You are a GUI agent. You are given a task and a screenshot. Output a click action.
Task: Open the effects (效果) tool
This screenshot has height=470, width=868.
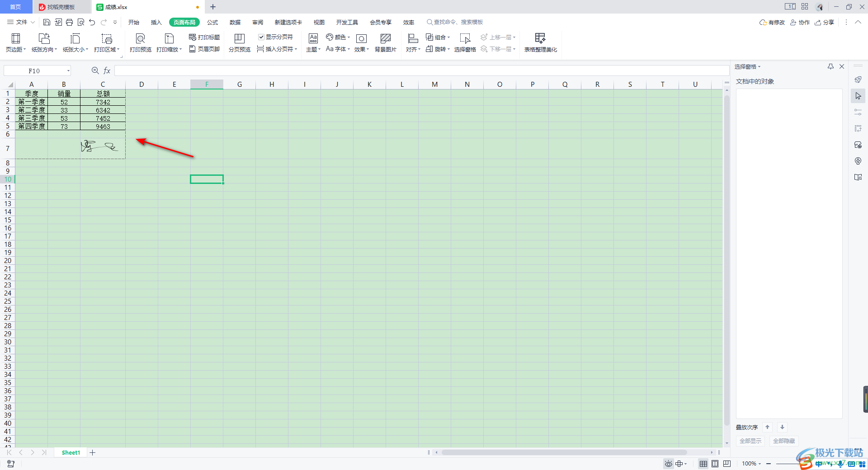(362, 43)
